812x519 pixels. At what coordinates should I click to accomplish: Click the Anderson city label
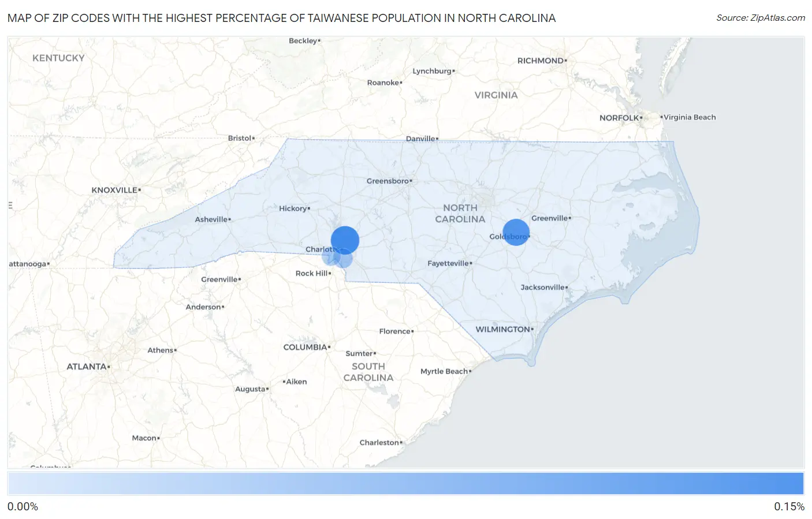click(203, 307)
